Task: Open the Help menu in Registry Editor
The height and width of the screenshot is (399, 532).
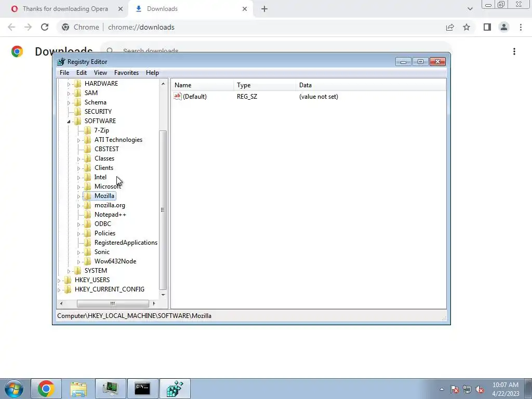Action: [x=152, y=73]
